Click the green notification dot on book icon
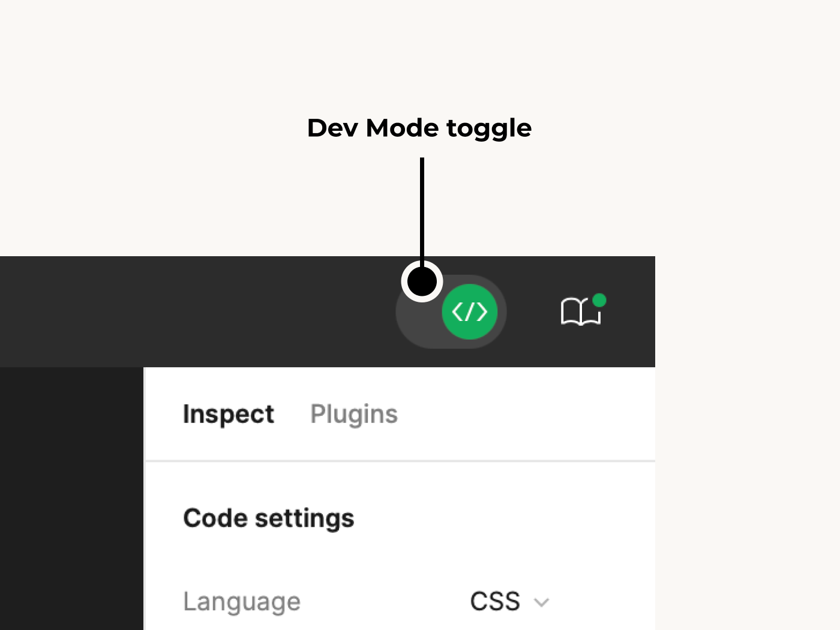 (599, 300)
